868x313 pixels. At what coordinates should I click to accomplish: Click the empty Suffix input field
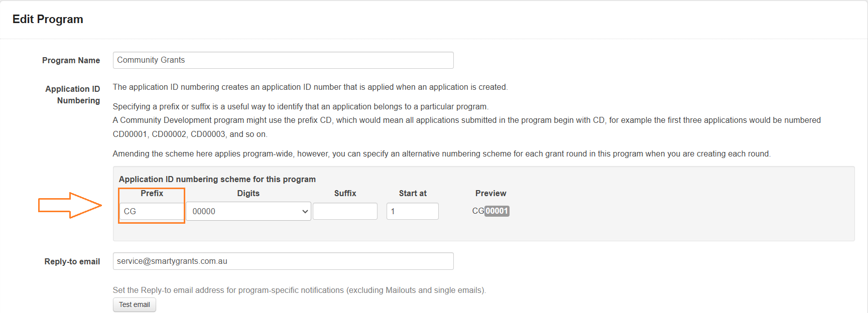(345, 212)
